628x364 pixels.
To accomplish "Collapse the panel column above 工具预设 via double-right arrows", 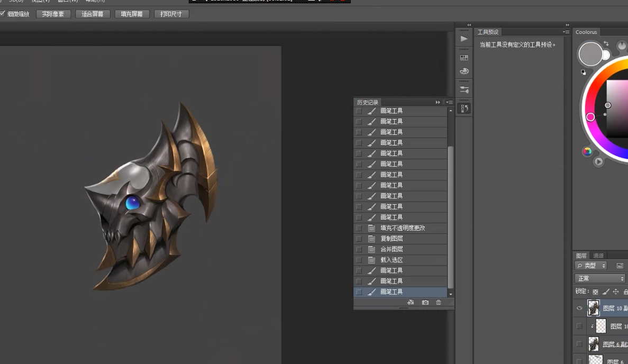I will 567,25.
